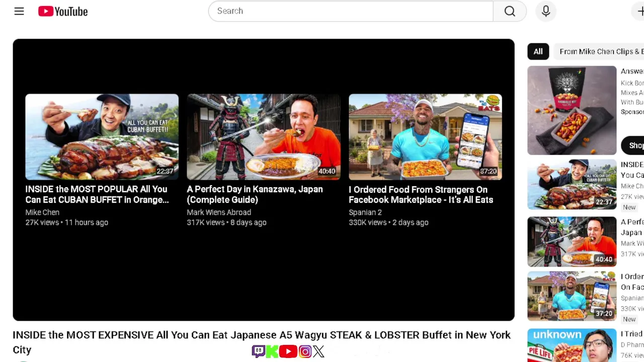Open title A Perfect Day in Kanazawa, Japan
Screen dimensions: 644x362
255,195
